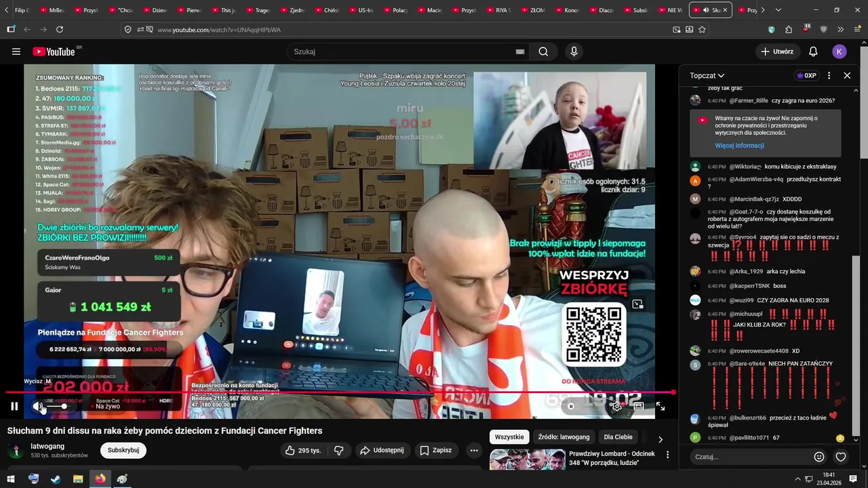Reload the page in the browser
This screenshot has width=868, height=488.
60,29
